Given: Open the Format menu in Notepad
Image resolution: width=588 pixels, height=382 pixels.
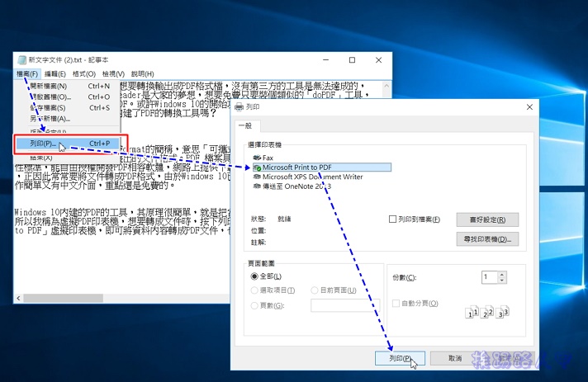Looking at the screenshot, I should [84, 74].
